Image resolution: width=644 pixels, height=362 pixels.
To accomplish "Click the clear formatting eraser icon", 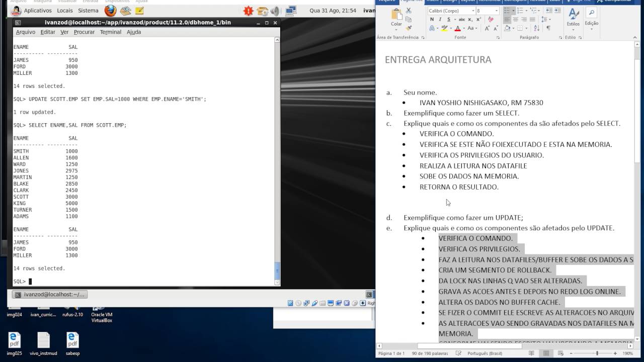I will 491,20.
